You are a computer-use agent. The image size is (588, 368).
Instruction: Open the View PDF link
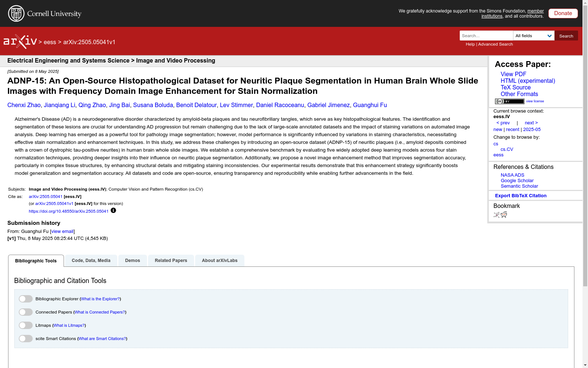(x=513, y=74)
